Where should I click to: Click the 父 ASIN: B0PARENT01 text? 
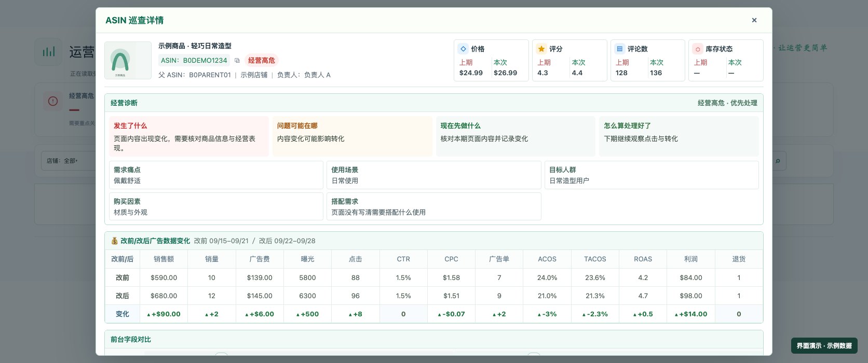coord(195,75)
